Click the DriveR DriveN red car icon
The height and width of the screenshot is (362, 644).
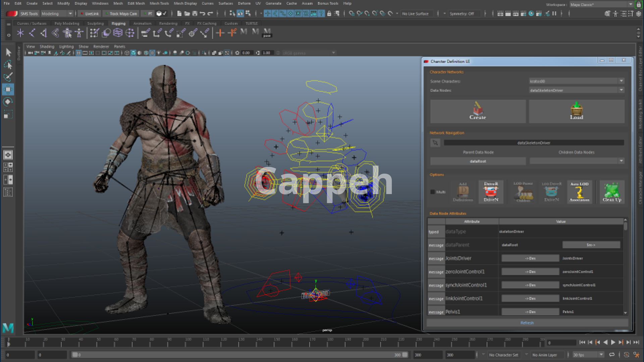[x=491, y=192]
